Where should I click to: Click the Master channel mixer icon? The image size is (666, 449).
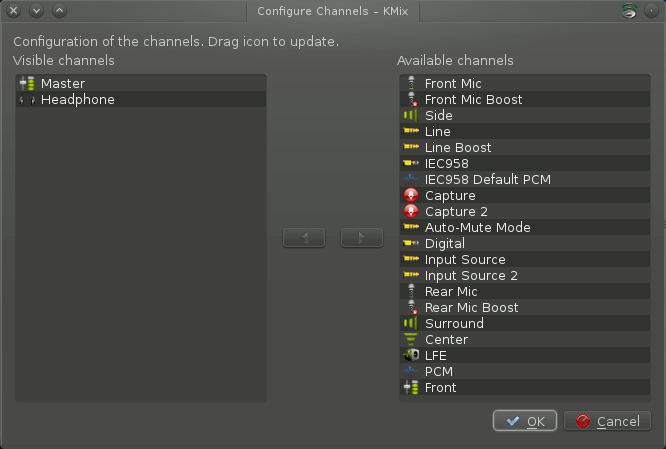(27, 84)
